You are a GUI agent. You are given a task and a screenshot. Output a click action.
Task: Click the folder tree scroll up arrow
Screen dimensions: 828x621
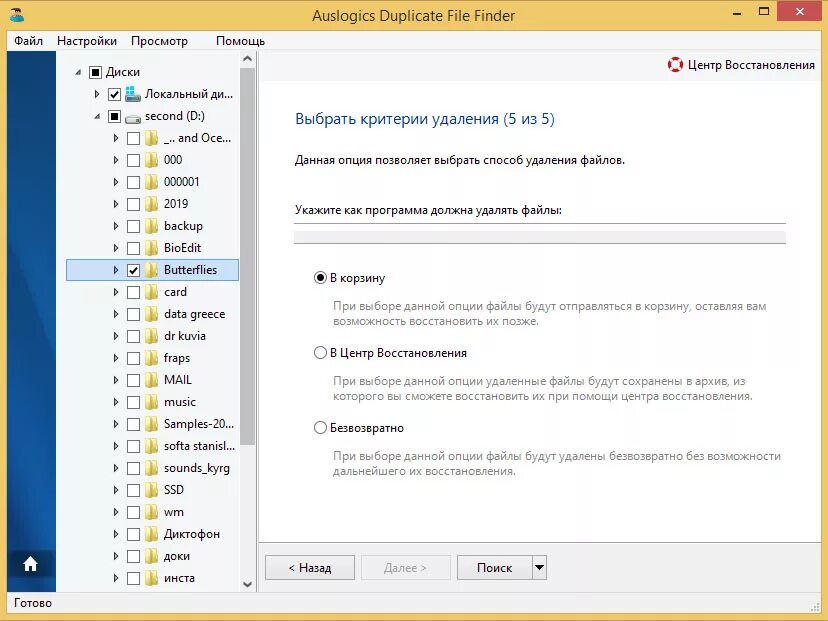coord(247,59)
